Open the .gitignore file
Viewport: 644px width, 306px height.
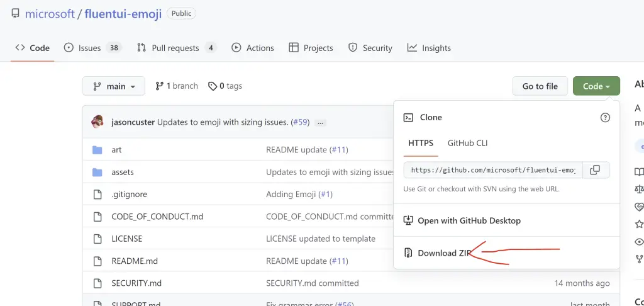(129, 194)
